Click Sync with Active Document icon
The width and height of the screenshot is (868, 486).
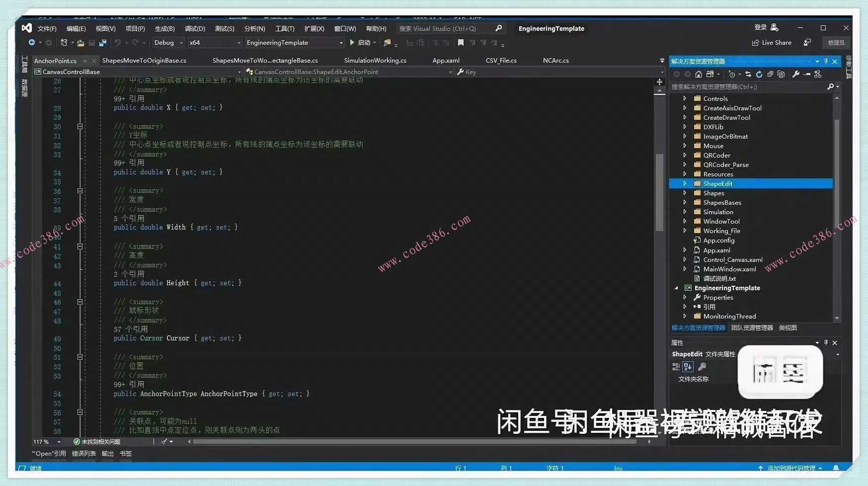[x=748, y=74]
